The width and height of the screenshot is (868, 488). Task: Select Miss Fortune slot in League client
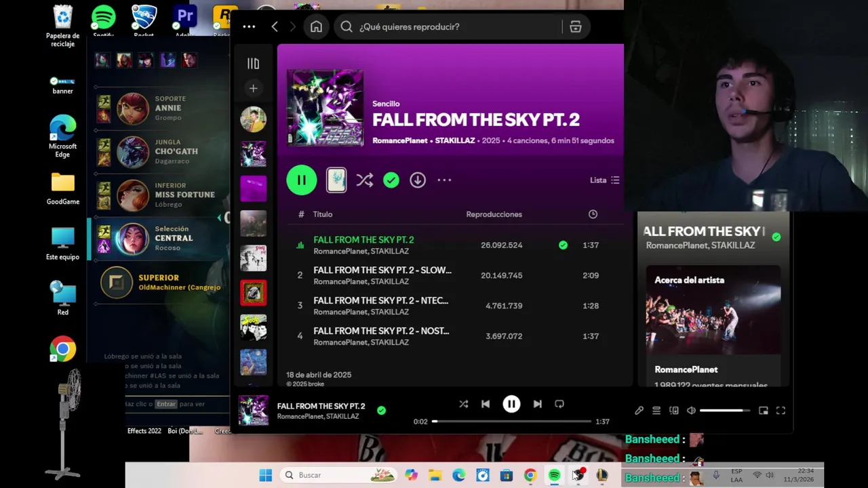(159, 195)
